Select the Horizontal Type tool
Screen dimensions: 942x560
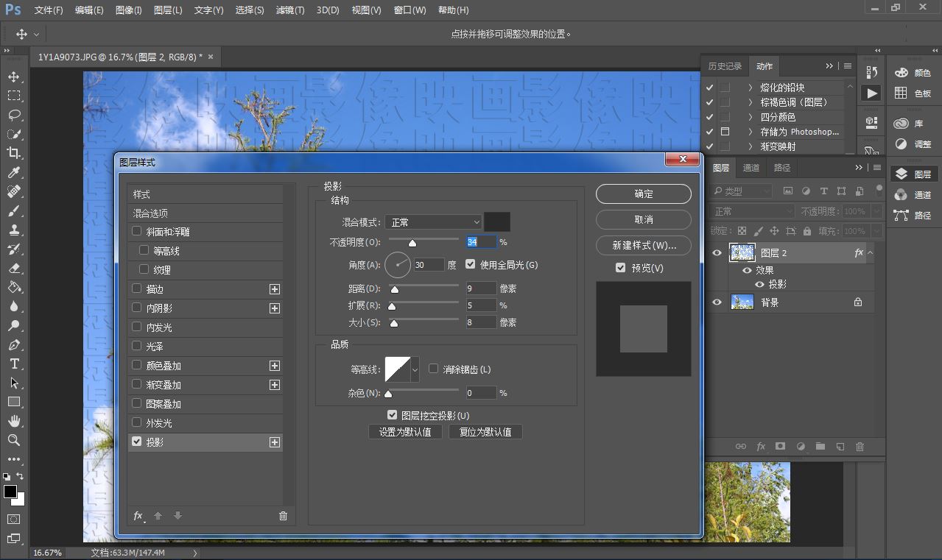pyautogui.click(x=13, y=364)
